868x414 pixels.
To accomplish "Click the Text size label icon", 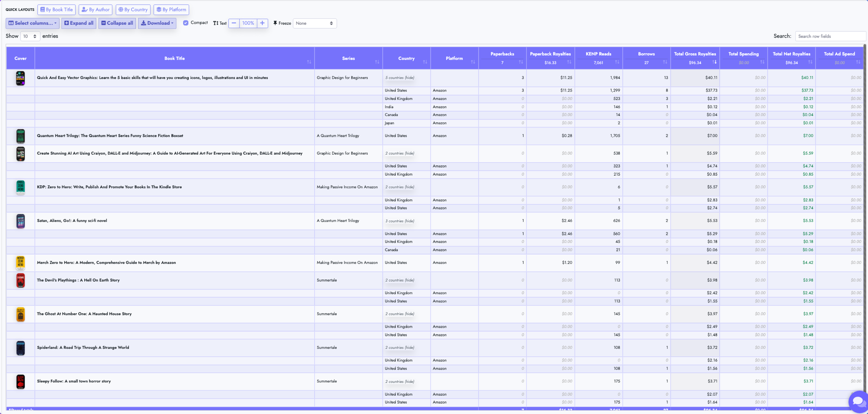I will tap(216, 23).
